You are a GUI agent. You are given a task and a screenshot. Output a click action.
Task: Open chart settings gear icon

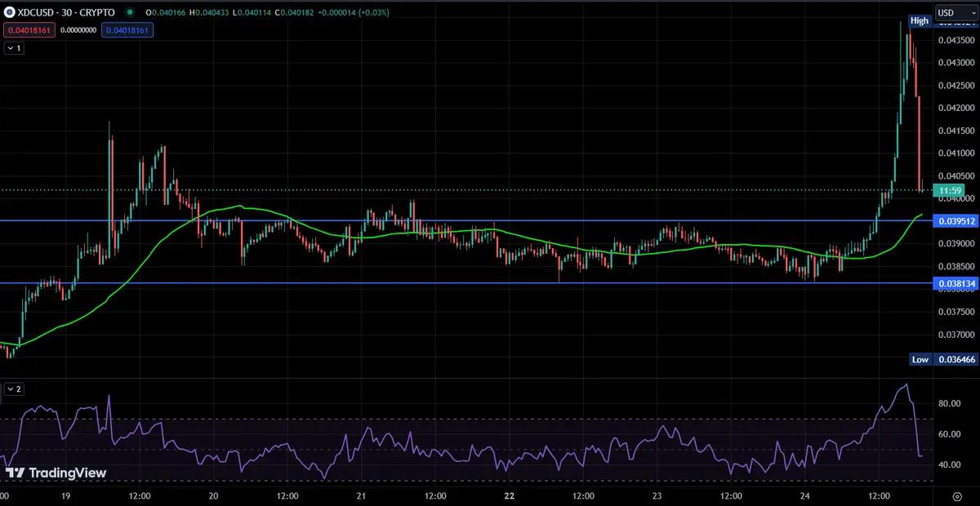pyautogui.click(x=956, y=495)
